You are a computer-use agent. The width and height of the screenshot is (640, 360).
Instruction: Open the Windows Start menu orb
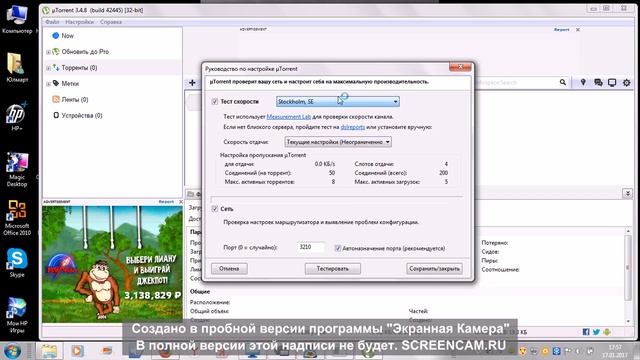pyautogui.click(x=12, y=351)
